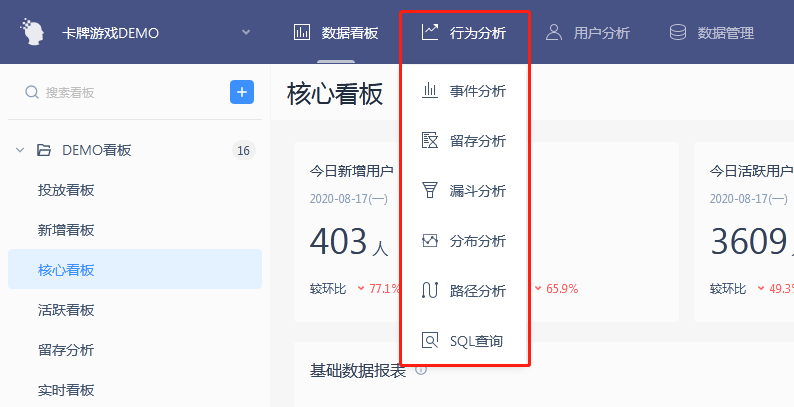
Task: Click the blue plus add-dashboard button
Action: click(242, 92)
